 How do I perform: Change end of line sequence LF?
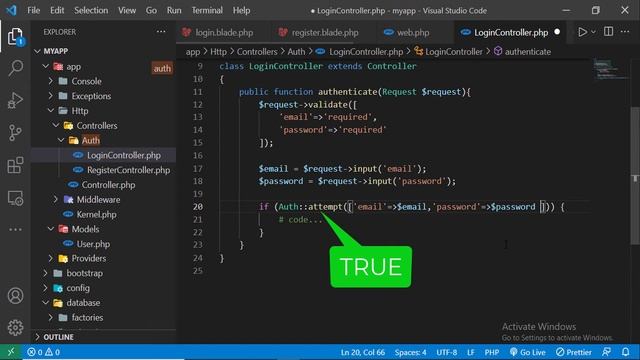click(471, 352)
